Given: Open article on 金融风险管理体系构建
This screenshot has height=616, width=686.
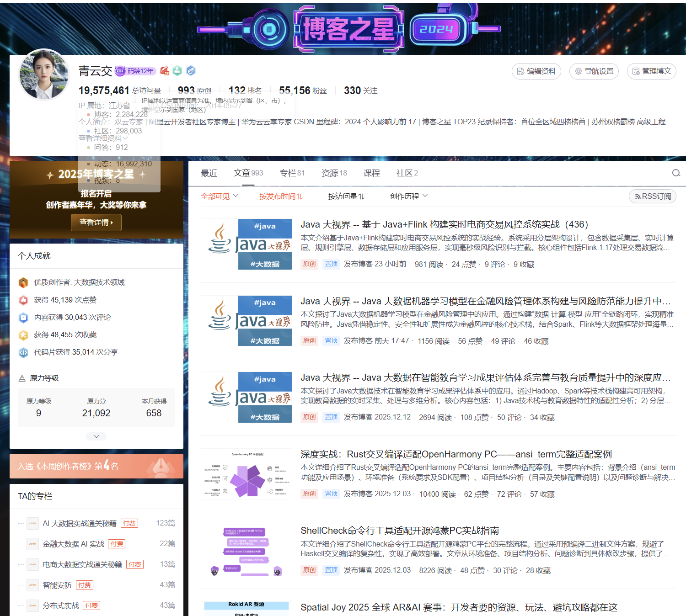Looking at the screenshot, I should [486, 301].
